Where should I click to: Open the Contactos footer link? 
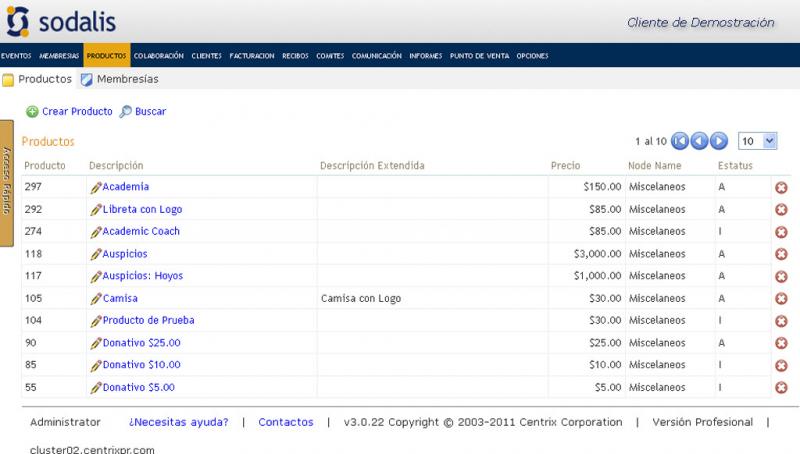[x=285, y=422]
